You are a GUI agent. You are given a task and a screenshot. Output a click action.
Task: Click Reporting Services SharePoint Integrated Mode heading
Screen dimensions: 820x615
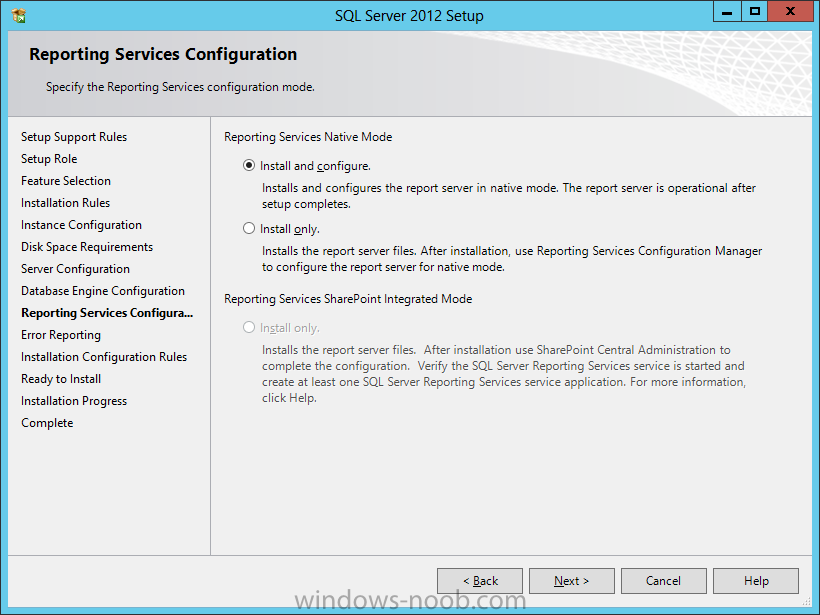point(348,299)
